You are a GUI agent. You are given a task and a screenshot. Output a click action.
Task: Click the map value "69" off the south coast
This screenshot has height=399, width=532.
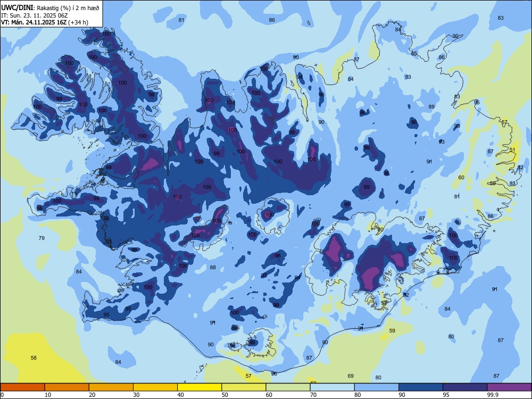click(351, 376)
